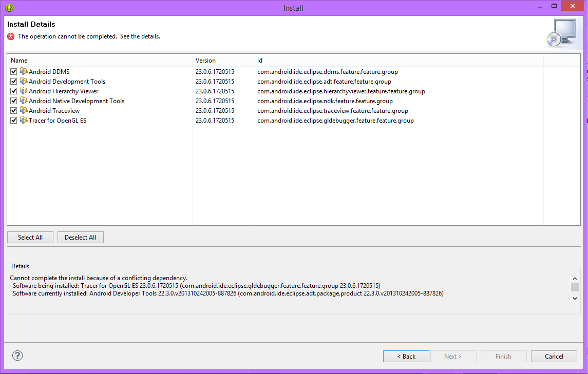Click the red error icon beside the message

11,36
